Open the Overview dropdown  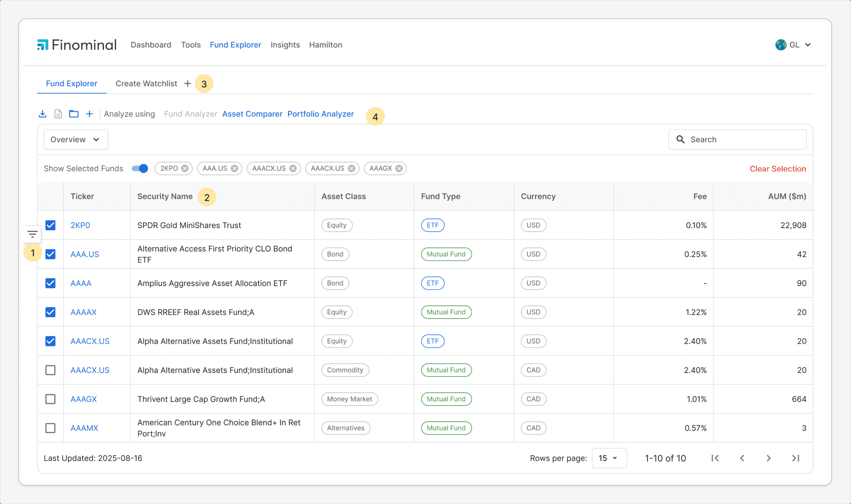click(x=76, y=140)
